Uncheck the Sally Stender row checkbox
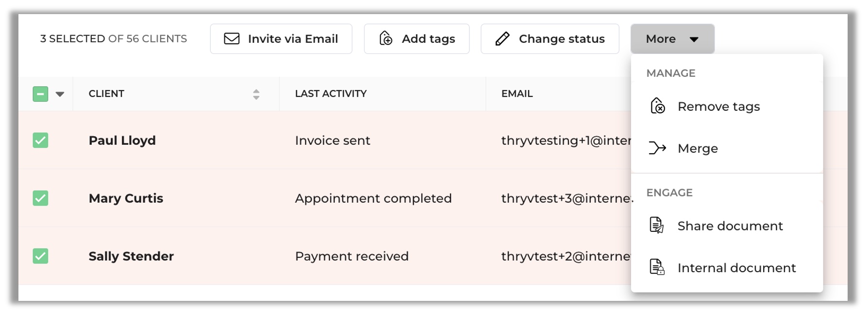 pos(40,256)
